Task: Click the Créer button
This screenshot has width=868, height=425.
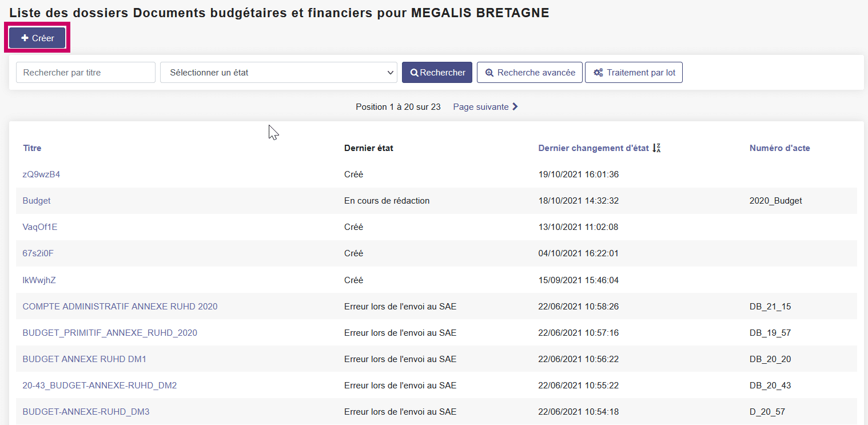Action: coord(37,38)
